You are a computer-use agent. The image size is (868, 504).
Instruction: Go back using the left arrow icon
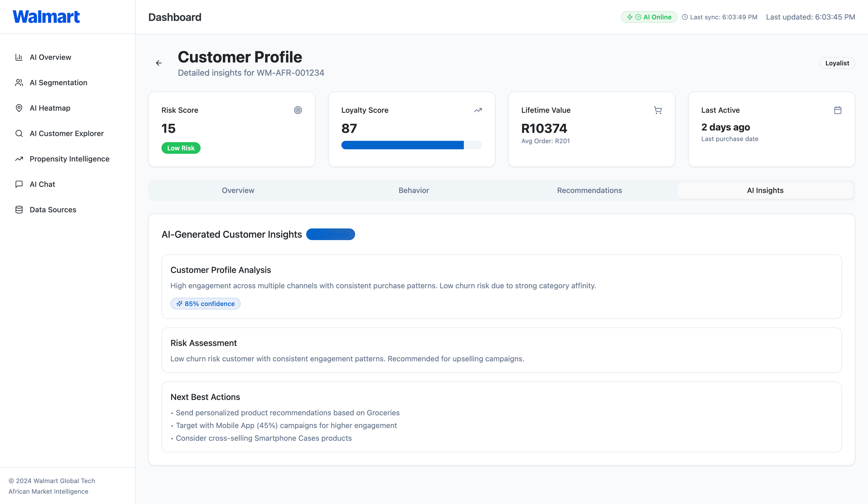[x=159, y=63]
